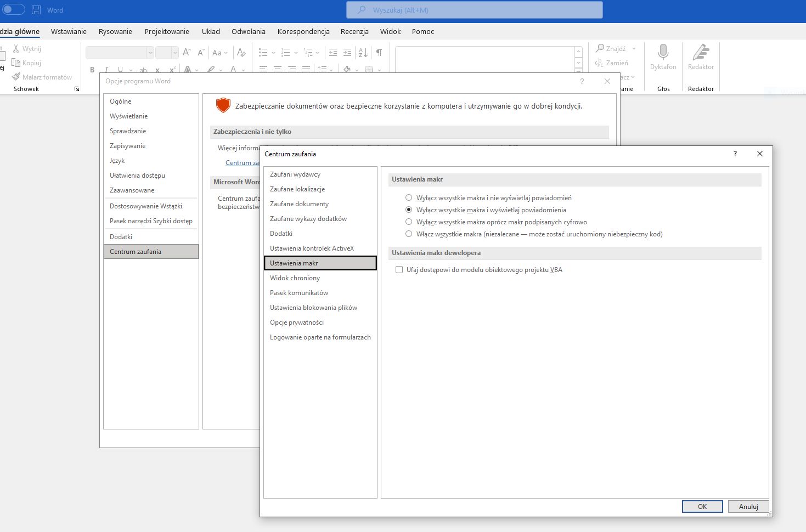This screenshot has width=806, height=532.
Task: Click into the Wyszukaj search box
Action: coord(475,10)
